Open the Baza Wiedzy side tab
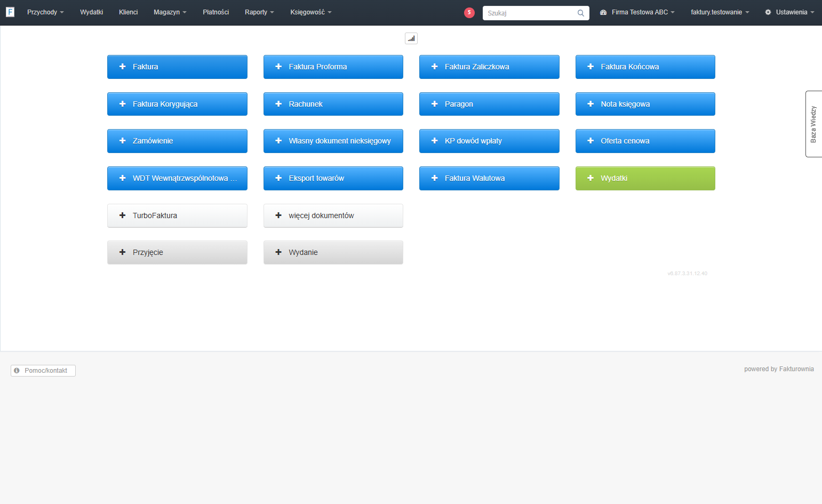Image resolution: width=822 pixels, height=504 pixels. [x=814, y=124]
